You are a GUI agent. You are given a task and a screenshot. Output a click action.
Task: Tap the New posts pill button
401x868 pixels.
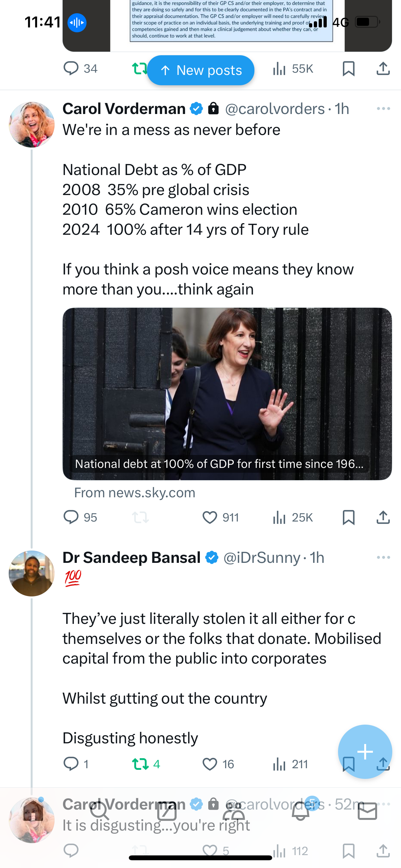(200, 70)
